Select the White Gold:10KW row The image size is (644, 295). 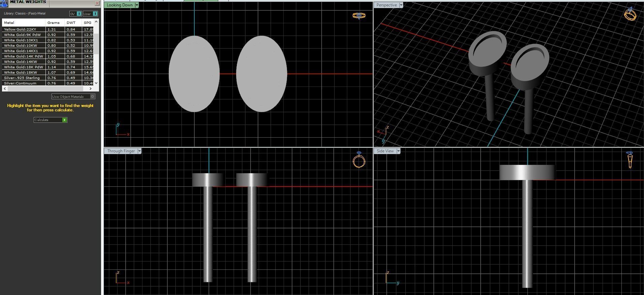[x=48, y=45]
